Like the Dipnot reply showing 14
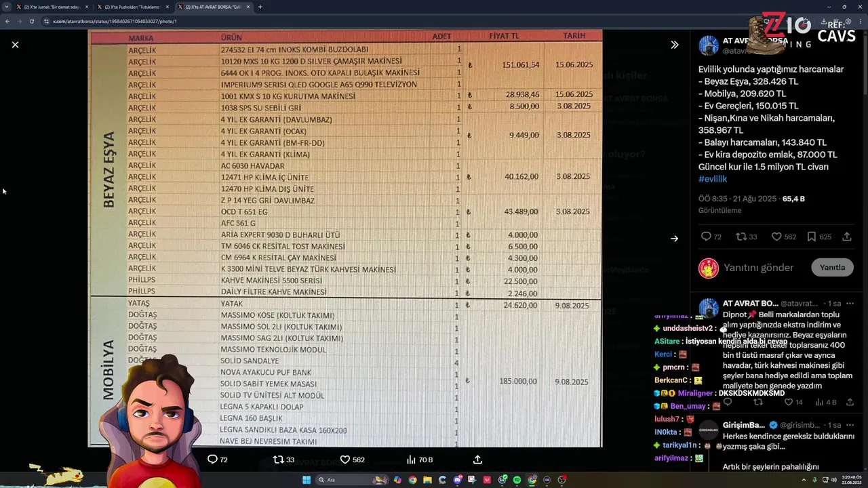This screenshot has height=488, width=868. pyautogui.click(x=793, y=402)
